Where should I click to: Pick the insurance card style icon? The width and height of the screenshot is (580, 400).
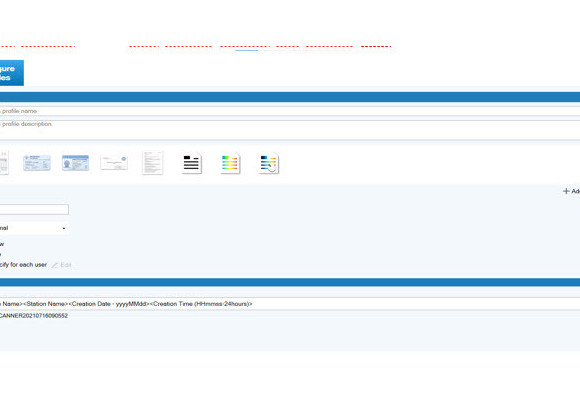pos(37,163)
